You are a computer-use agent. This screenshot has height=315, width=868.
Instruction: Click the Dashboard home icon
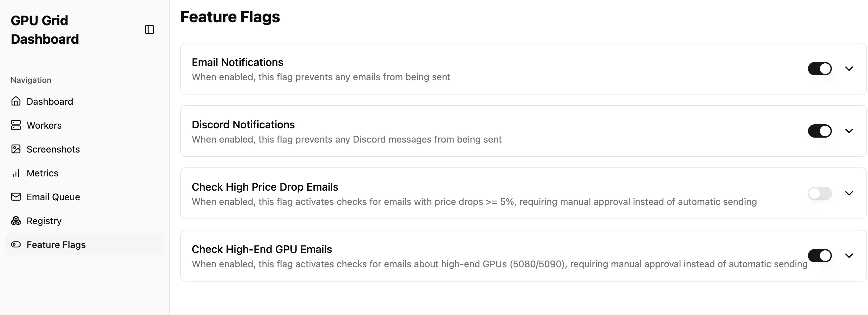coord(16,101)
